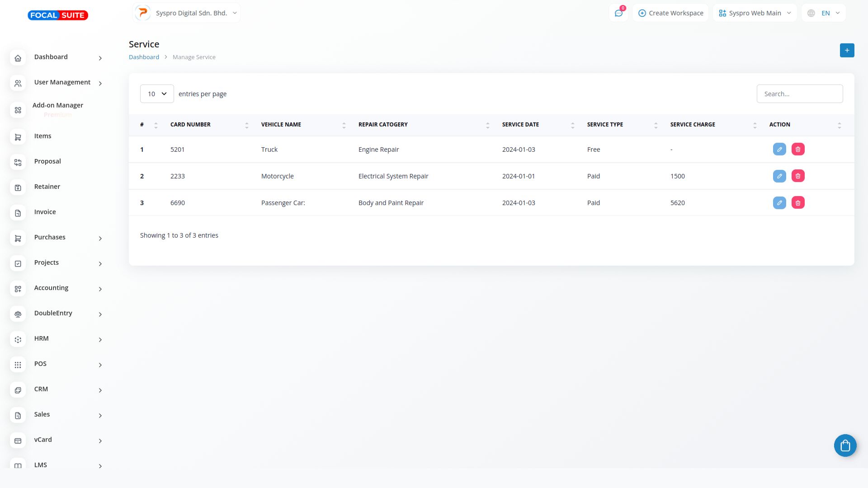The width and height of the screenshot is (868, 488).
Task: Click the Create Workspace button
Action: (x=670, y=13)
